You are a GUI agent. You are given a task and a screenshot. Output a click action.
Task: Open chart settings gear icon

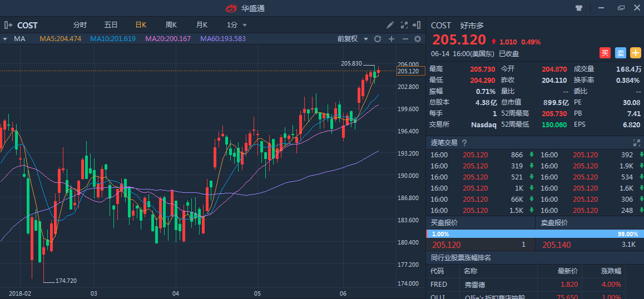pos(418,39)
